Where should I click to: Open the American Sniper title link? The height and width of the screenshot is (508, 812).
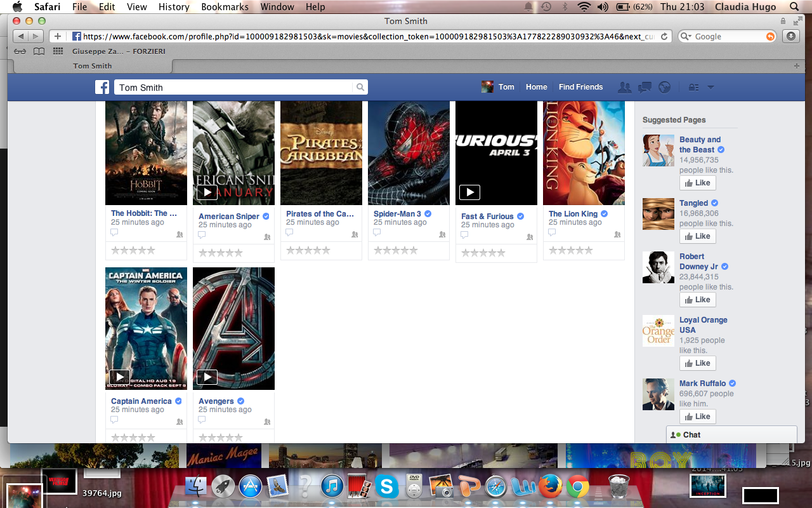click(x=229, y=217)
